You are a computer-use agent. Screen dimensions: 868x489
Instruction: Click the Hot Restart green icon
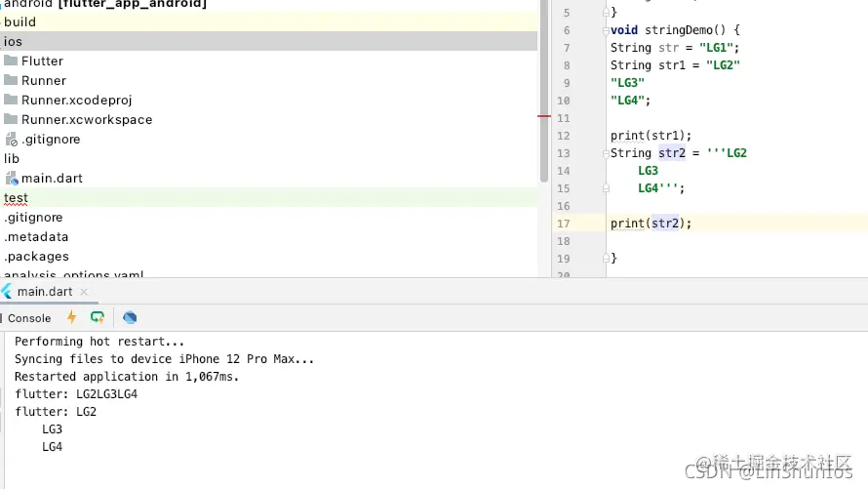(98, 317)
